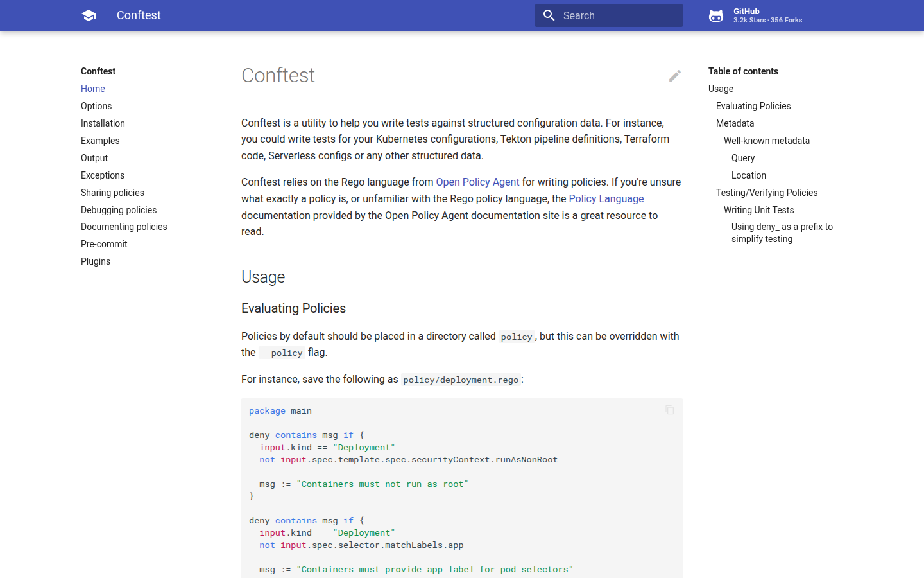Click the Conftest graduation cap logo

coord(89,15)
